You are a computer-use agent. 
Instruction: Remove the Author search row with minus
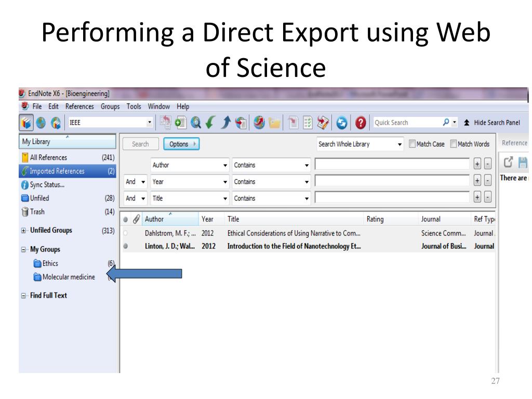click(487, 164)
